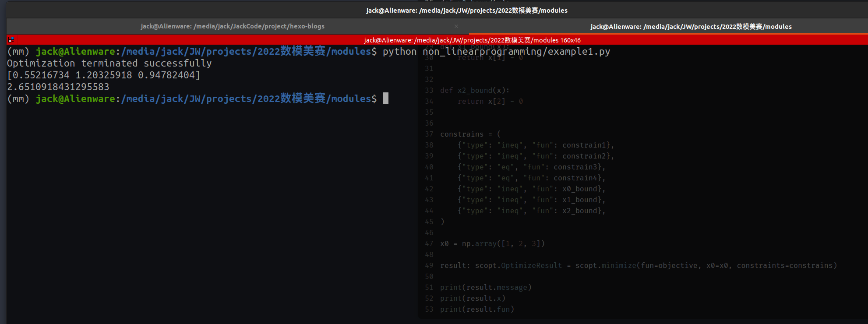Switch to the hexo-blogs terminal tab
This screenshot has width=868, height=324.
click(233, 26)
